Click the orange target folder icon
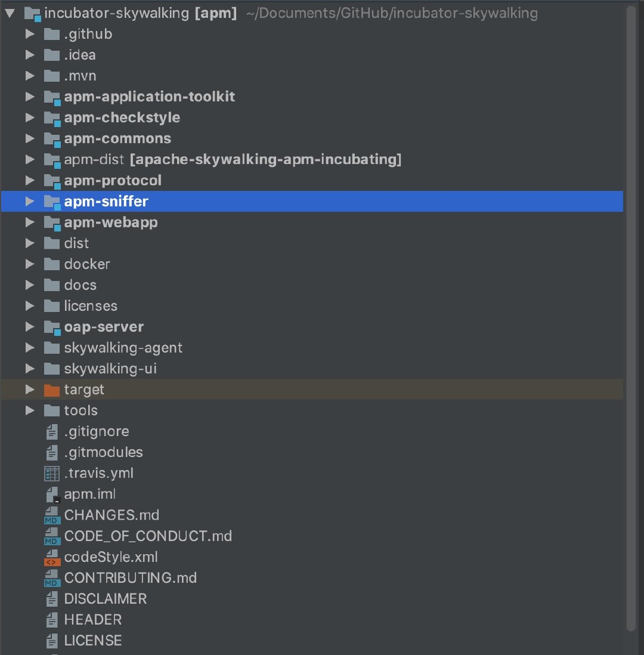Screen dimensions: 644x655 pyautogui.click(x=52, y=390)
